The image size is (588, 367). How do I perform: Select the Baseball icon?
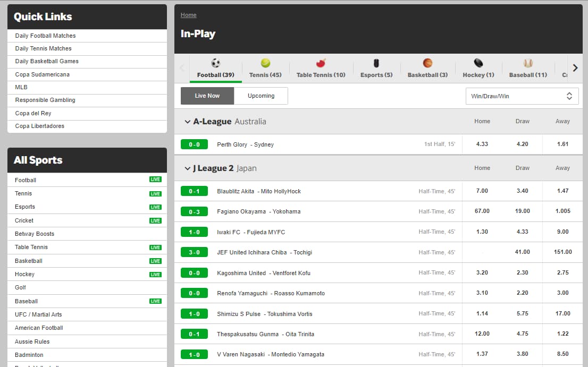pos(528,63)
